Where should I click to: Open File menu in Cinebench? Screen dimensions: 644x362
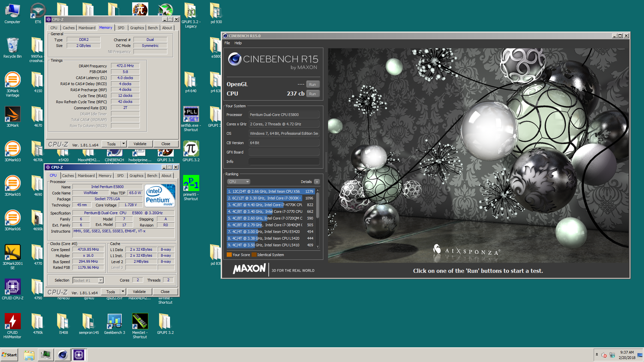coord(227,43)
